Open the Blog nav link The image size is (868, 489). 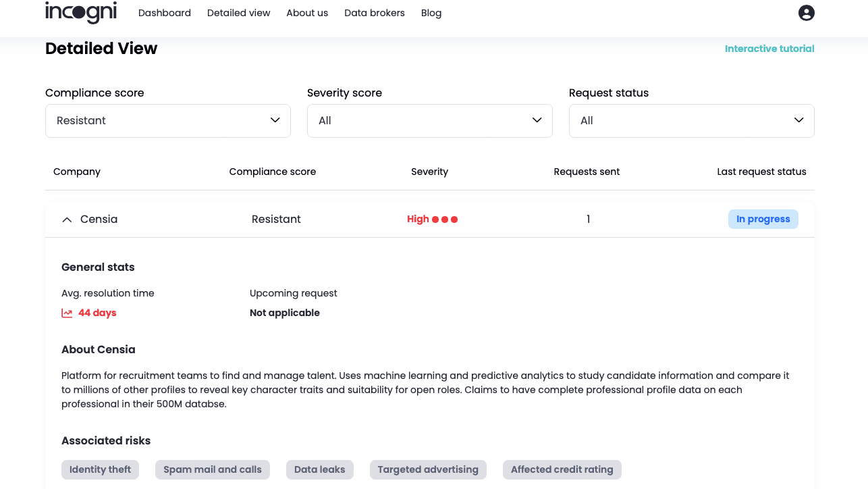[x=431, y=13]
